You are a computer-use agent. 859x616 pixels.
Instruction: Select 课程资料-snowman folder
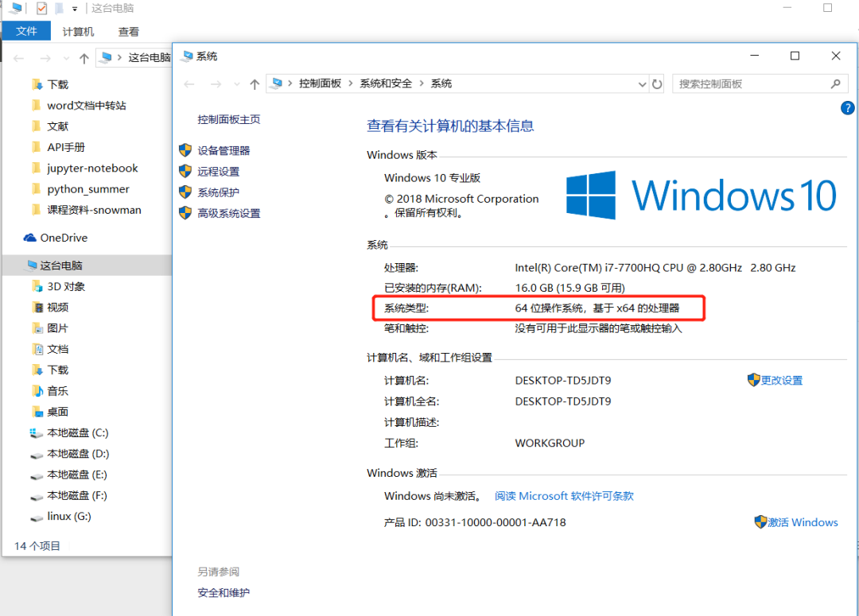(x=94, y=210)
